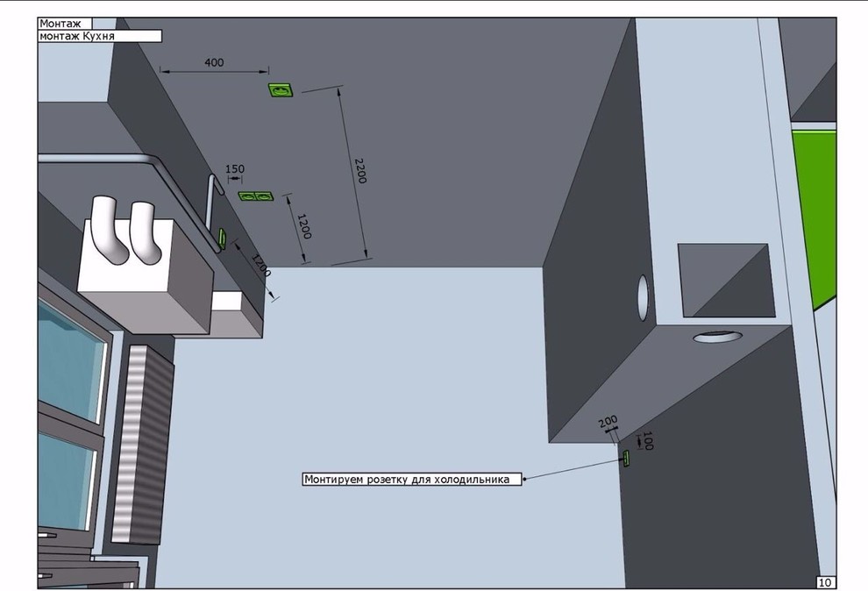Click the page number 10 box
The height and width of the screenshot is (591, 868).
coord(826,582)
